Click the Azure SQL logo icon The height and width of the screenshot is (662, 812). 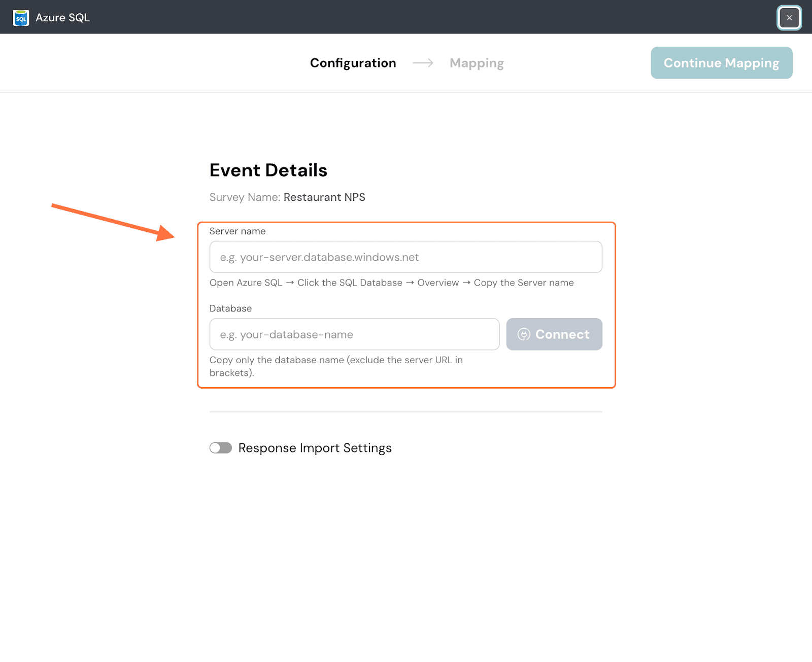21,18
